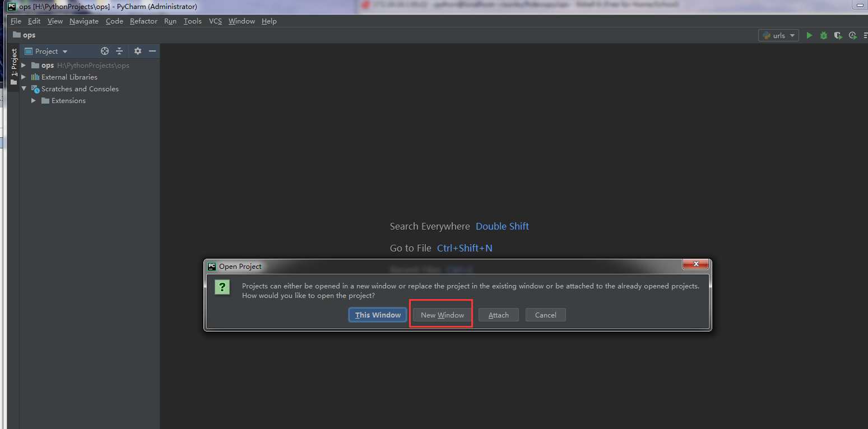Open the Navigate menu
This screenshot has height=429, width=868.
click(84, 21)
